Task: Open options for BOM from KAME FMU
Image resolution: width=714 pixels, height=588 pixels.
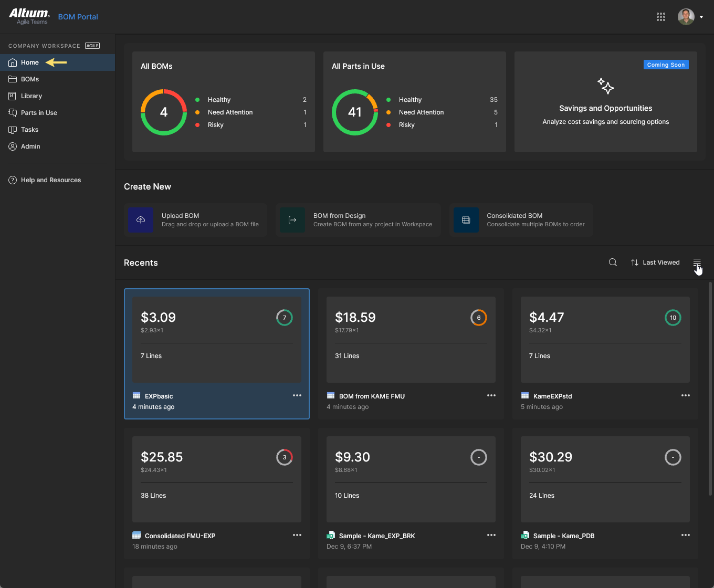Action: tap(491, 395)
